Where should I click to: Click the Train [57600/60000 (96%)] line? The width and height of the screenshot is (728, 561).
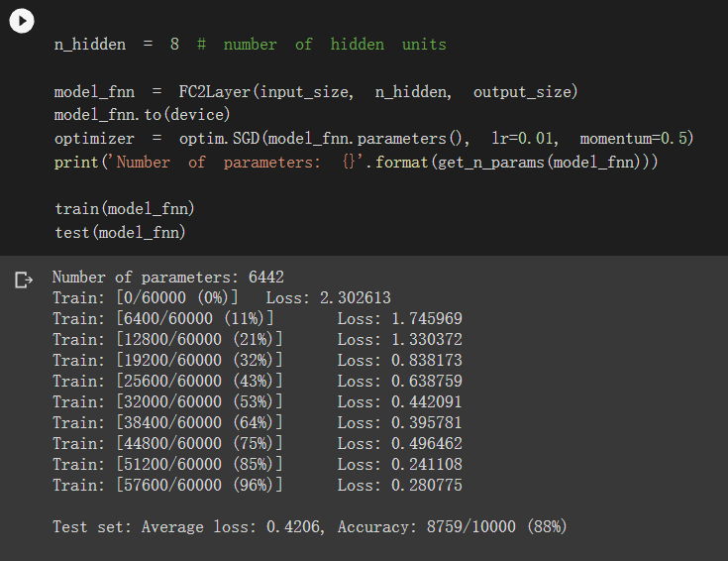[258, 486]
